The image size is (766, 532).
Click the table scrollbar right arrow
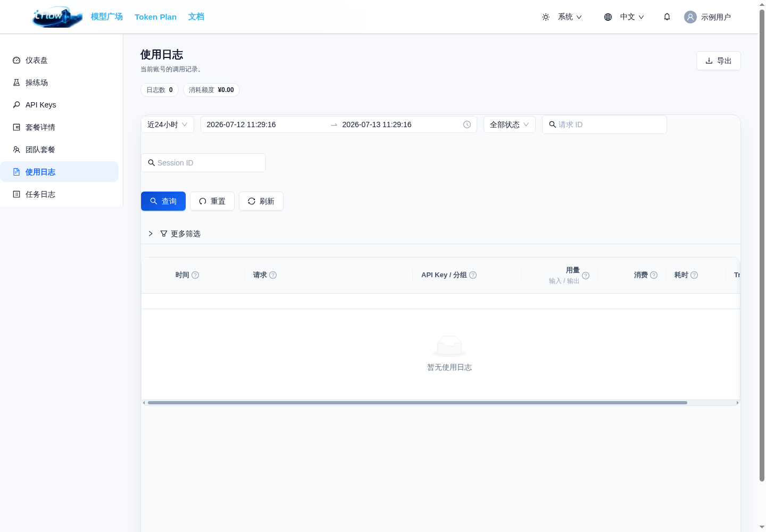(737, 403)
